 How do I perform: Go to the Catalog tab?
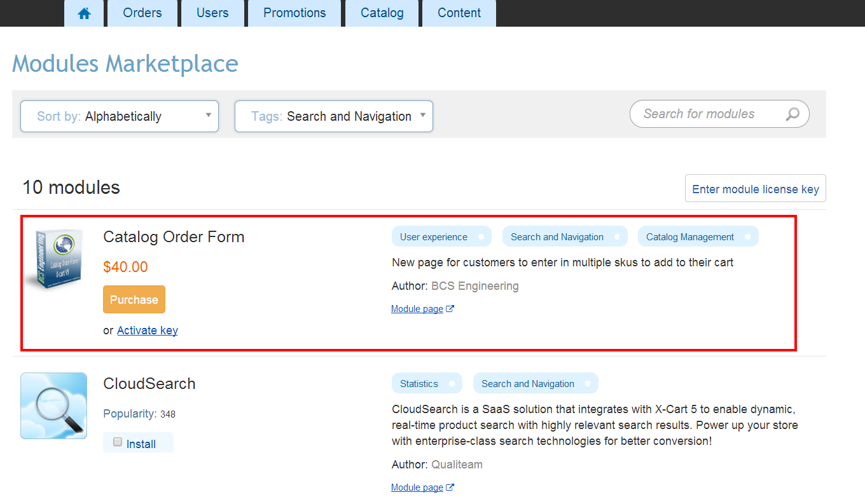(x=382, y=13)
